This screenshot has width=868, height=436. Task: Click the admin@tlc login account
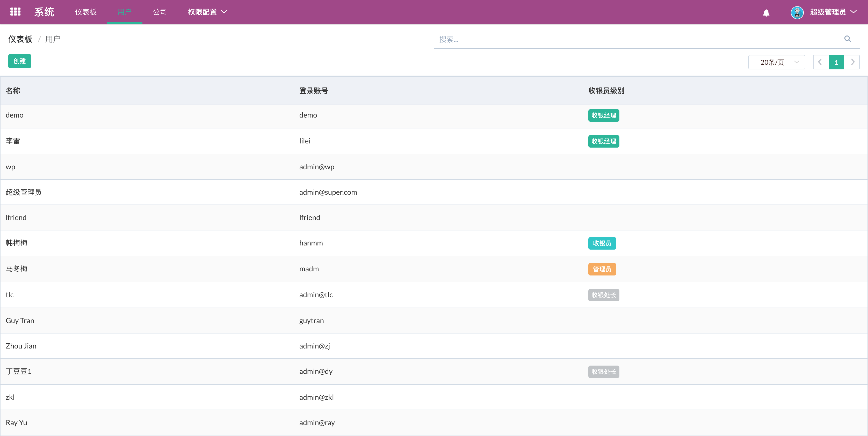click(316, 295)
